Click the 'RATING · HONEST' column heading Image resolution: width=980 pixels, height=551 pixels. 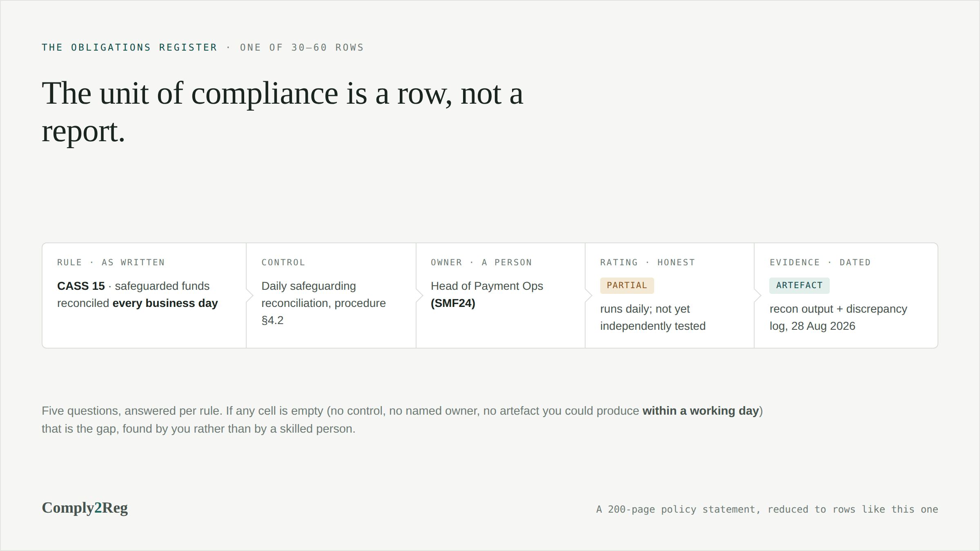(x=648, y=262)
